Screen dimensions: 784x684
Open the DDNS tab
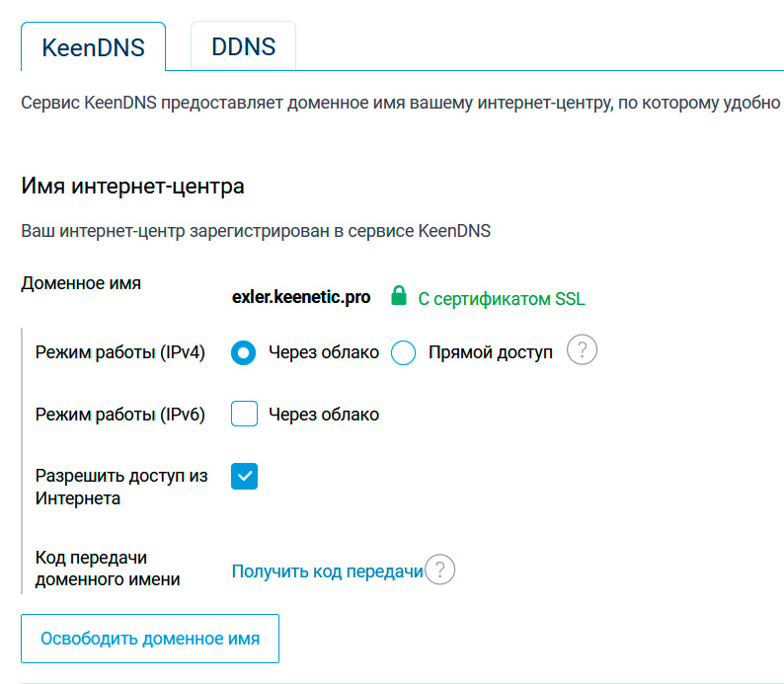click(243, 46)
